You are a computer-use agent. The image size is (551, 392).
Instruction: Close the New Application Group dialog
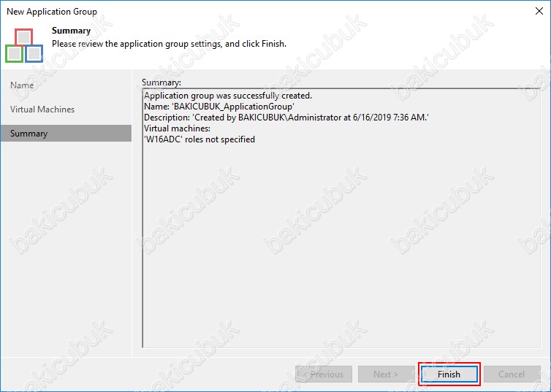tap(539, 11)
